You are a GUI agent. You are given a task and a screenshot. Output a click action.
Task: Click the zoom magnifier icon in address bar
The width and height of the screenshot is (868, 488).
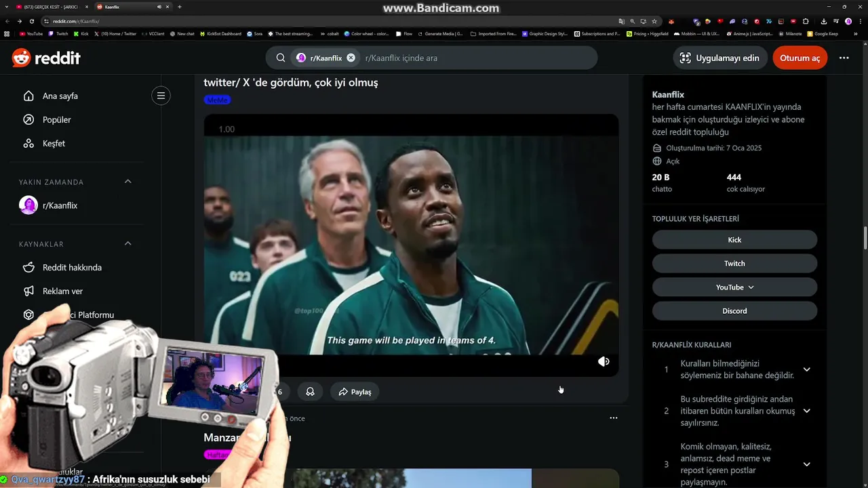(632, 21)
